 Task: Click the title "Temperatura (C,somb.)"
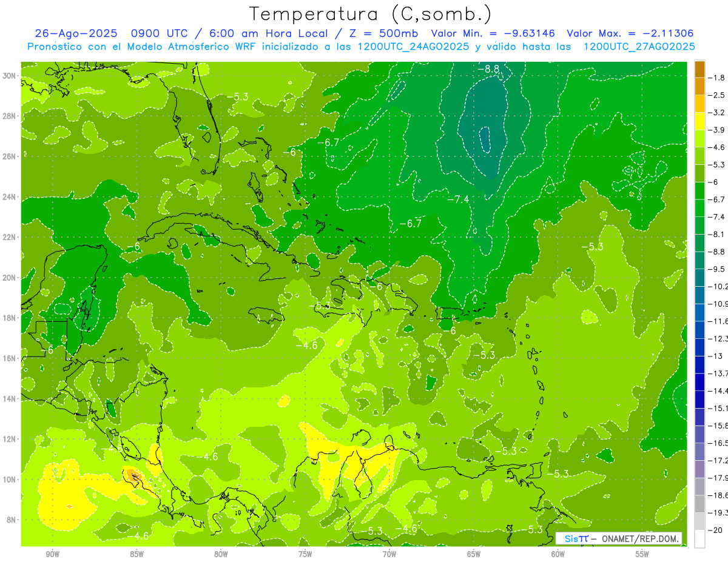371,14
